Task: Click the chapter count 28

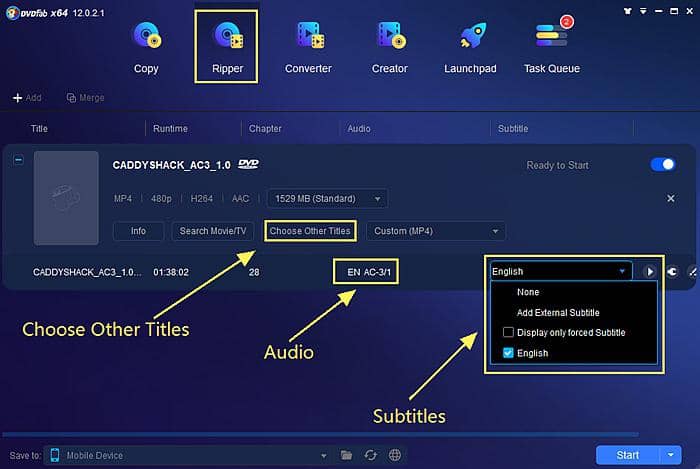Action: coord(254,272)
